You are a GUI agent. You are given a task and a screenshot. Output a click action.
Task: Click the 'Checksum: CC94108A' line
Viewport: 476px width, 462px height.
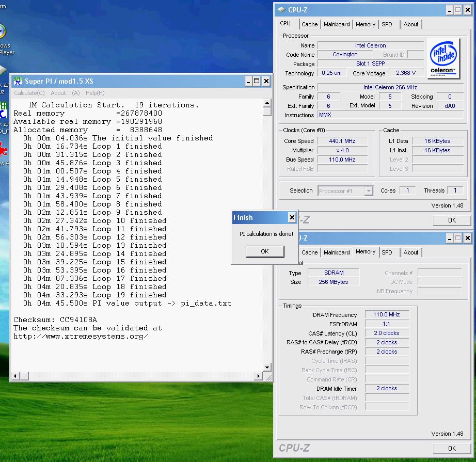pyautogui.click(x=55, y=320)
